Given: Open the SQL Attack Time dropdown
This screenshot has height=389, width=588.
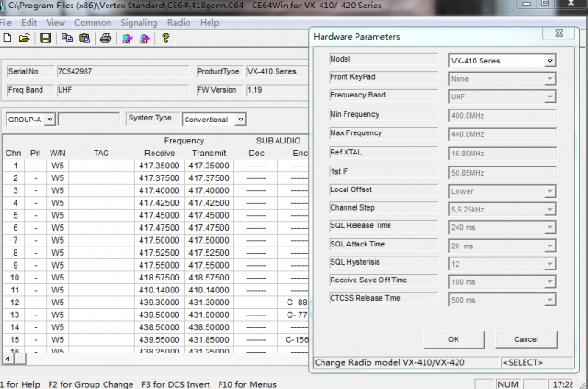Looking at the screenshot, I should (549, 246).
